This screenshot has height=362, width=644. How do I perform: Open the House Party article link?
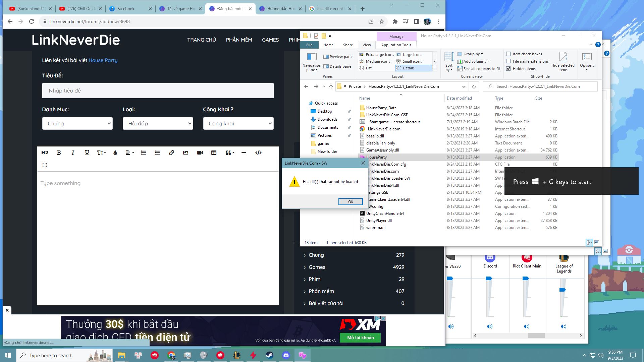103,60
